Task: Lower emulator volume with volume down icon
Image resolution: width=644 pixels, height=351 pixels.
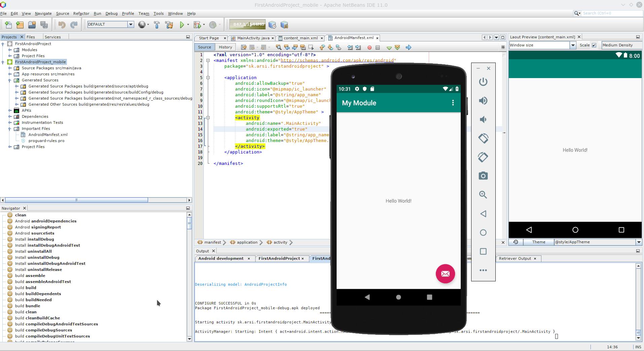Action: coord(483,119)
